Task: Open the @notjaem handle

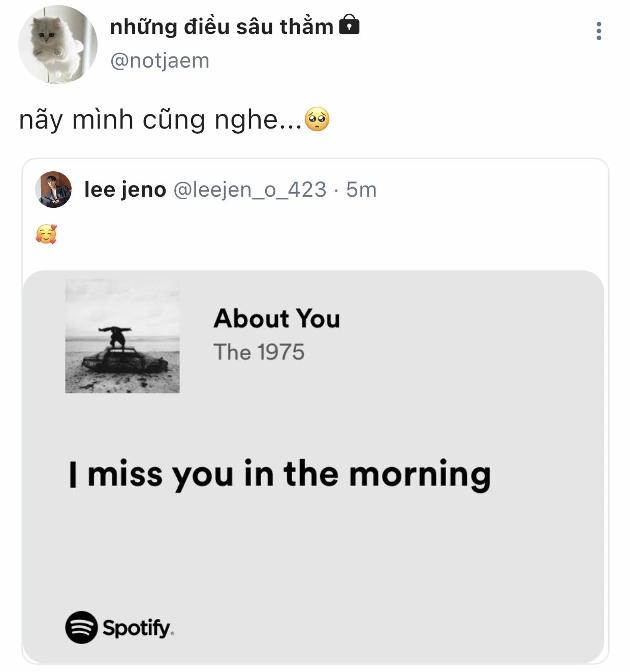Action: click(160, 60)
